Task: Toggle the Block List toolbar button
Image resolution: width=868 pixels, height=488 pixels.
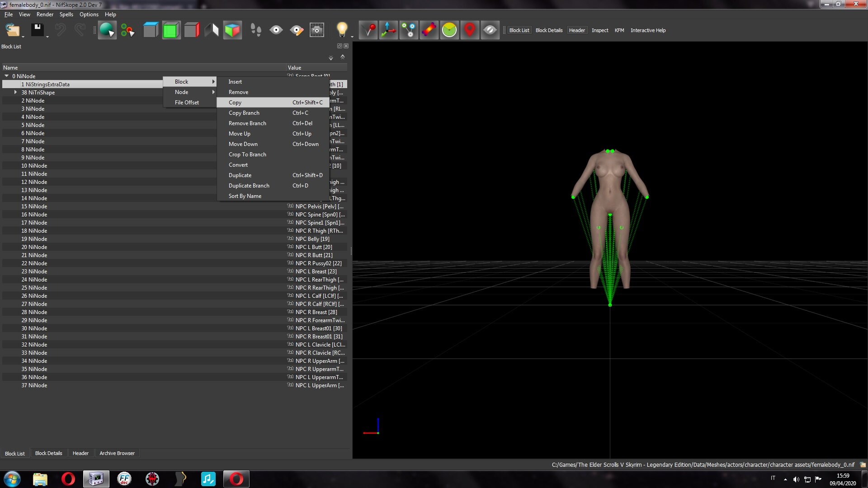Action: pyautogui.click(x=519, y=30)
